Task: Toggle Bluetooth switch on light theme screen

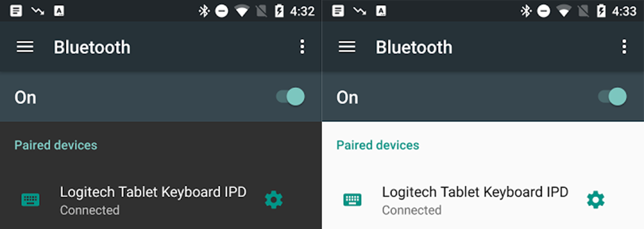Action: [x=612, y=97]
